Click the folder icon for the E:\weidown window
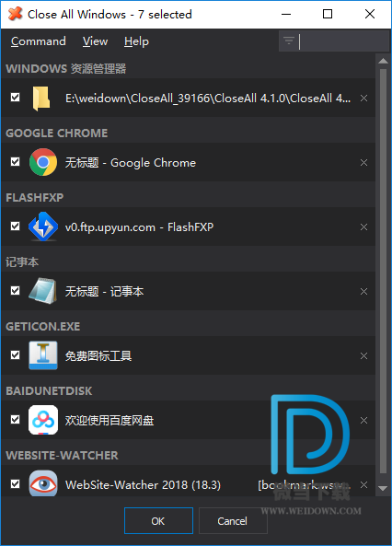This screenshot has height=546, width=392. 41,99
